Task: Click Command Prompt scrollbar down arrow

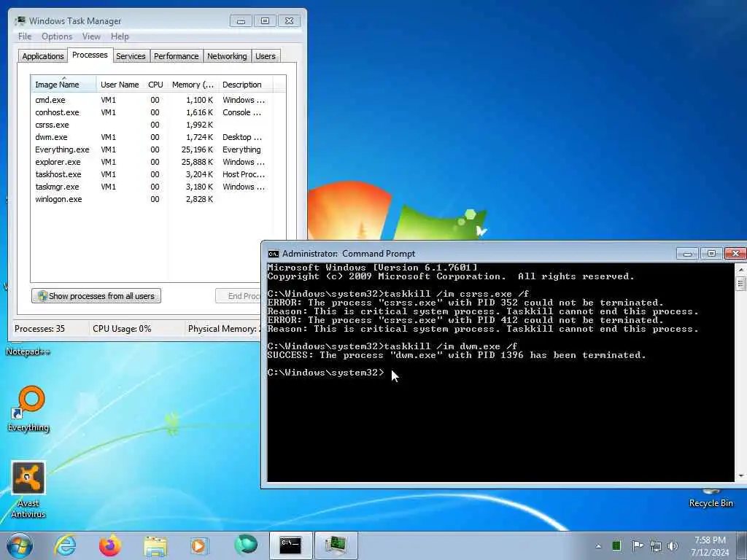Action: pyautogui.click(x=741, y=475)
